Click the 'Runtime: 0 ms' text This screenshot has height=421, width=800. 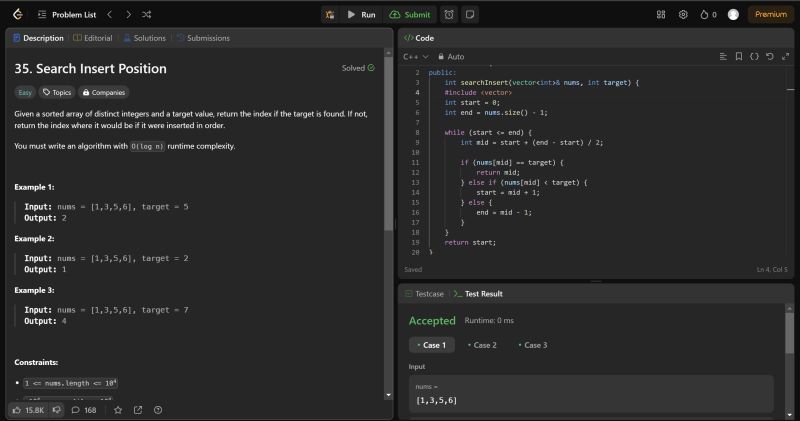(489, 320)
